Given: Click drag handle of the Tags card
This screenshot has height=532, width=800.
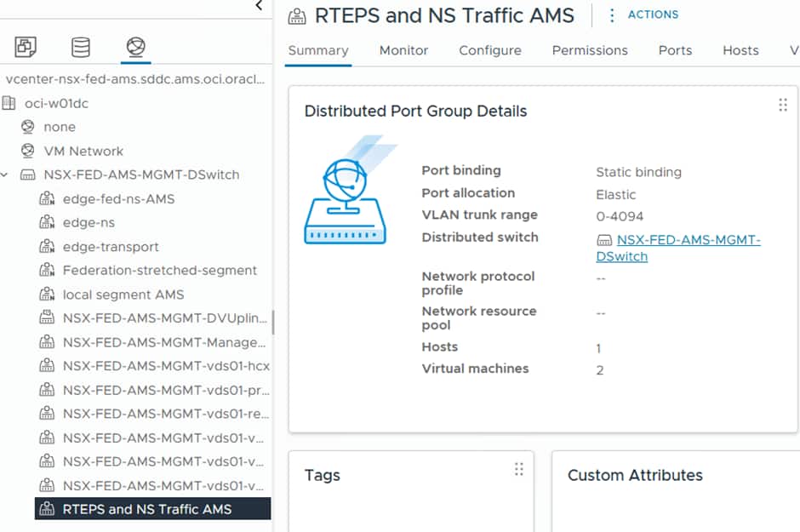Looking at the screenshot, I should [x=519, y=469].
